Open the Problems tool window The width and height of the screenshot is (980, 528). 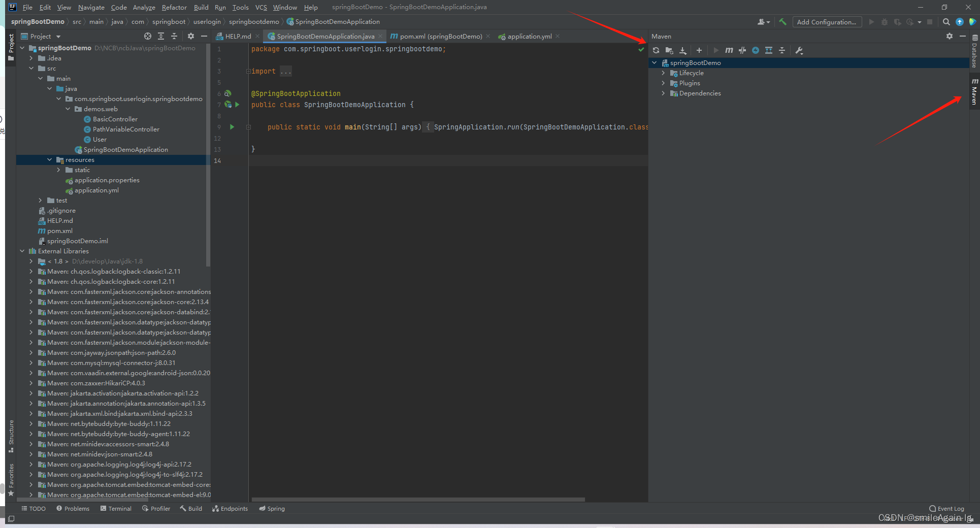point(73,509)
